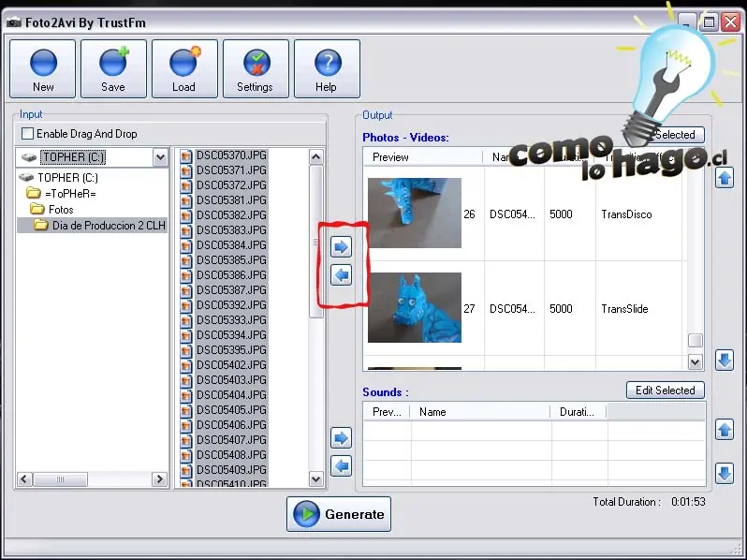Screen dimensions: 747x560
Task: Select file DSC05393.JPG
Action: pyautogui.click(x=231, y=319)
